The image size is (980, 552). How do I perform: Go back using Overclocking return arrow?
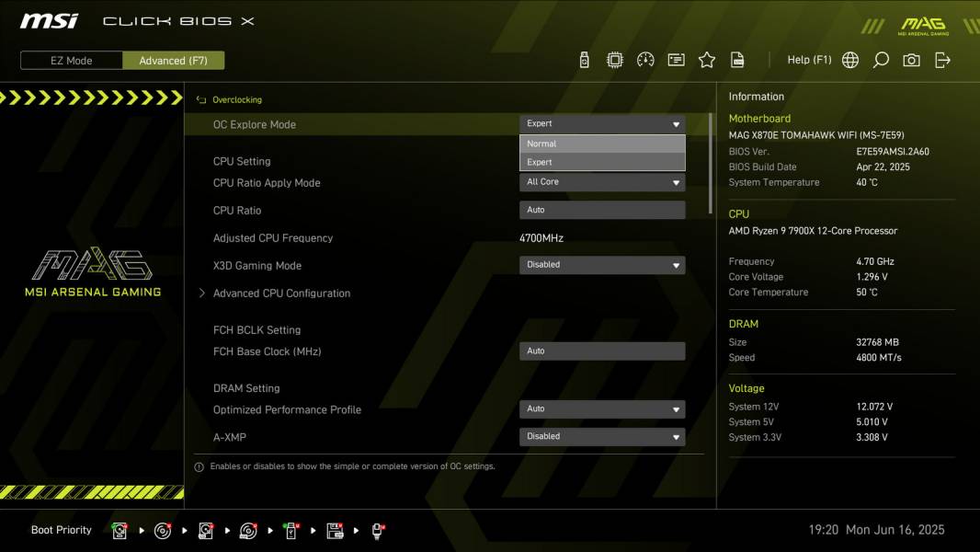pos(200,100)
